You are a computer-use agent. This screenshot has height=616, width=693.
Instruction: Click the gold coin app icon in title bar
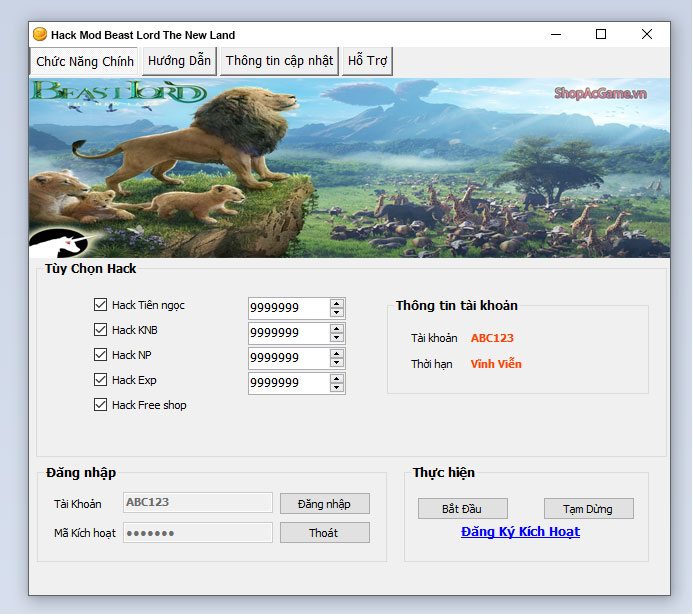[x=40, y=34]
